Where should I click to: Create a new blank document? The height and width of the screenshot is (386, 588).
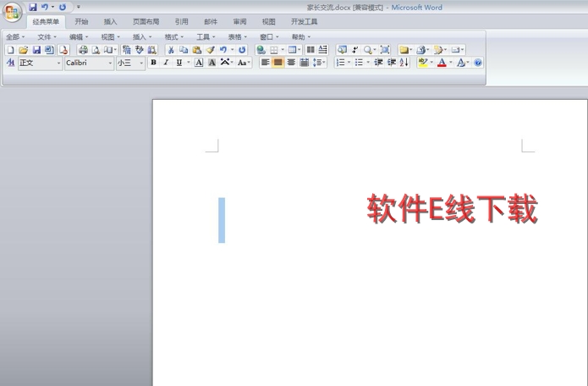pyautogui.click(x=10, y=50)
